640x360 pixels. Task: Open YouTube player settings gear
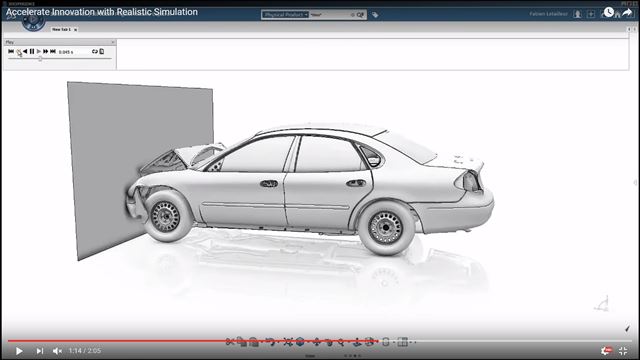pos(606,351)
